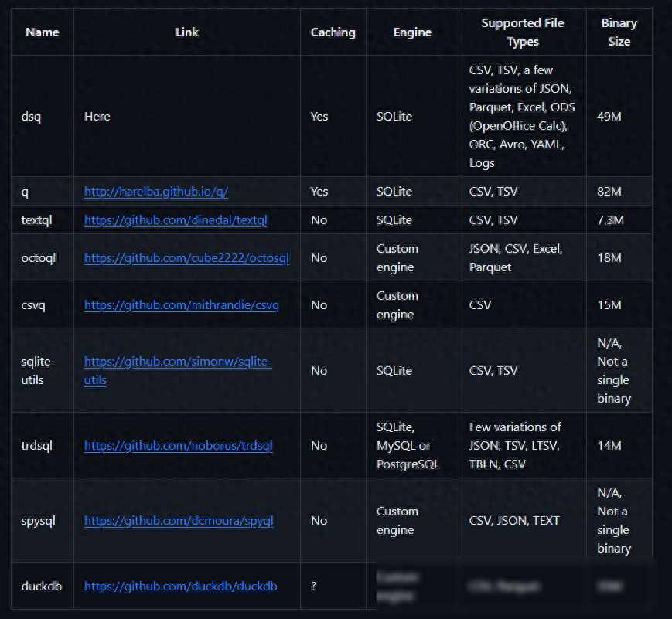672x619 pixels.
Task: Select the "duckdb" name cell
Action: [x=42, y=586]
